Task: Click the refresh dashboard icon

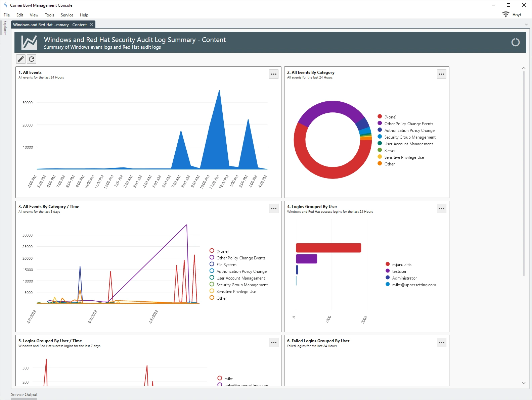Action: (32, 59)
